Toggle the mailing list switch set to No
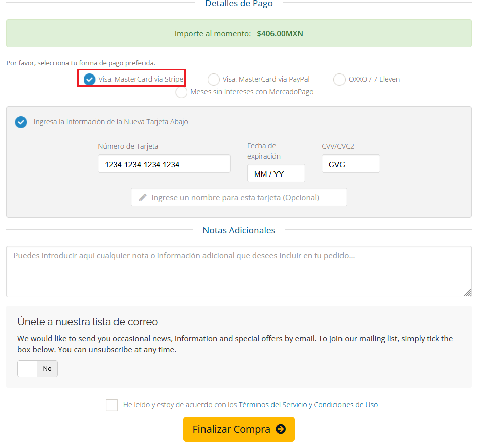Screen dimensions: 479x448 [38, 368]
